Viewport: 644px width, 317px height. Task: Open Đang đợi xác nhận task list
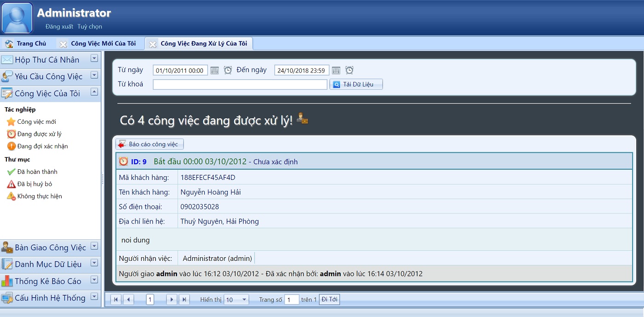click(x=42, y=146)
